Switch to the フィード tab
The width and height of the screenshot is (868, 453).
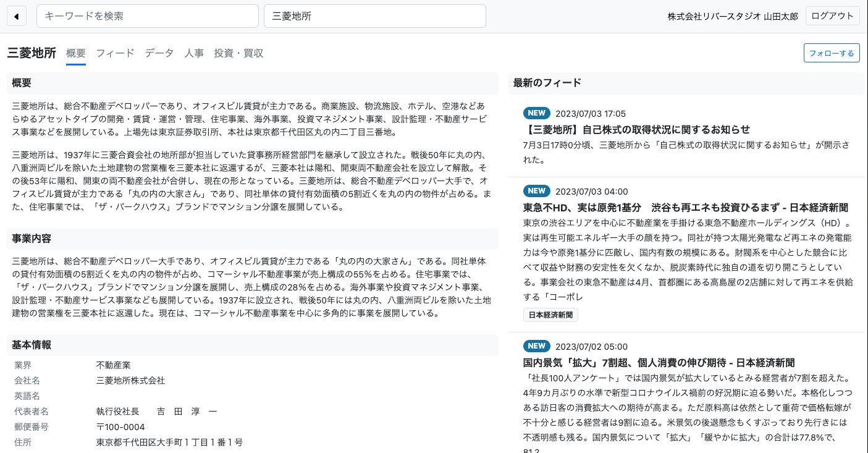115,53
